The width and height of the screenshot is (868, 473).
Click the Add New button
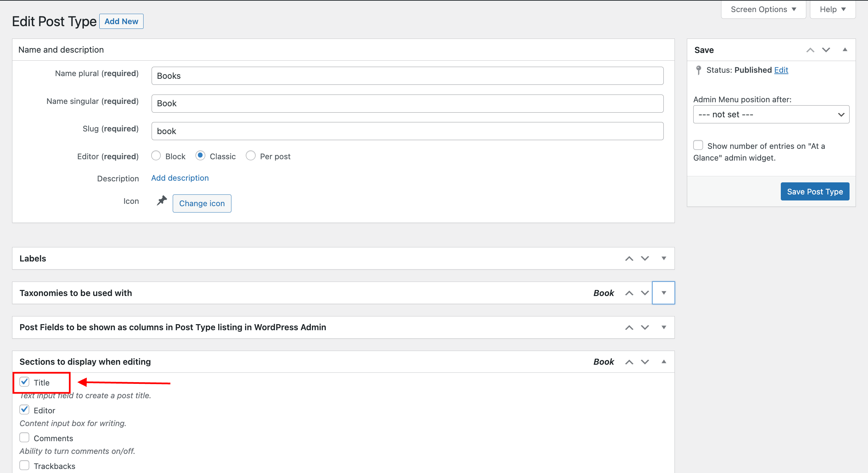pyautogui.click(x=121, y=21)
